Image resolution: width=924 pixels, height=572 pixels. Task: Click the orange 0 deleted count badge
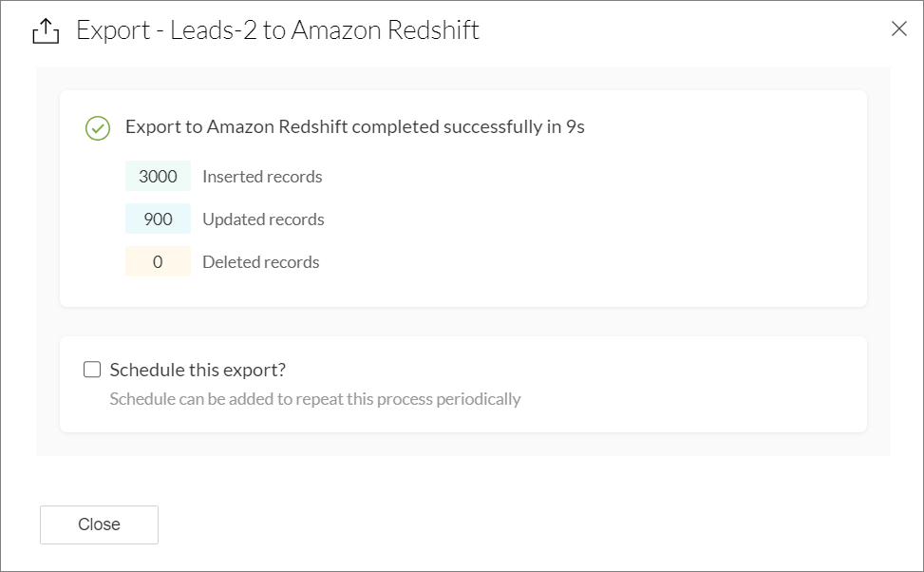tap(158, 262)
